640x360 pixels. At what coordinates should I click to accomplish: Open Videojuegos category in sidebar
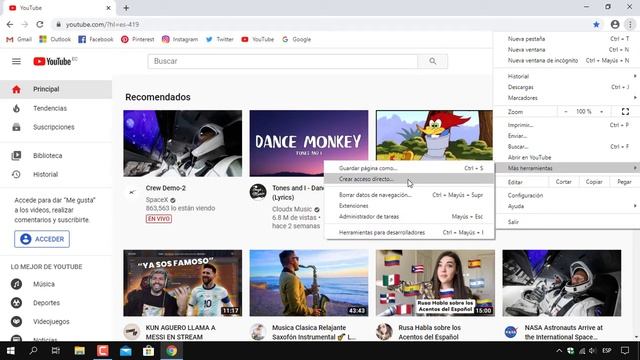(56, 321)
